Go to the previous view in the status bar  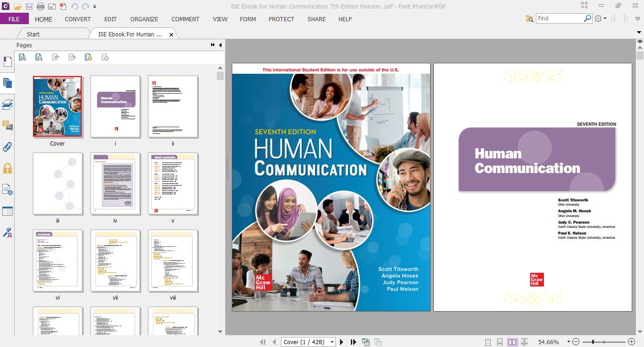click(x=366, y=342)
